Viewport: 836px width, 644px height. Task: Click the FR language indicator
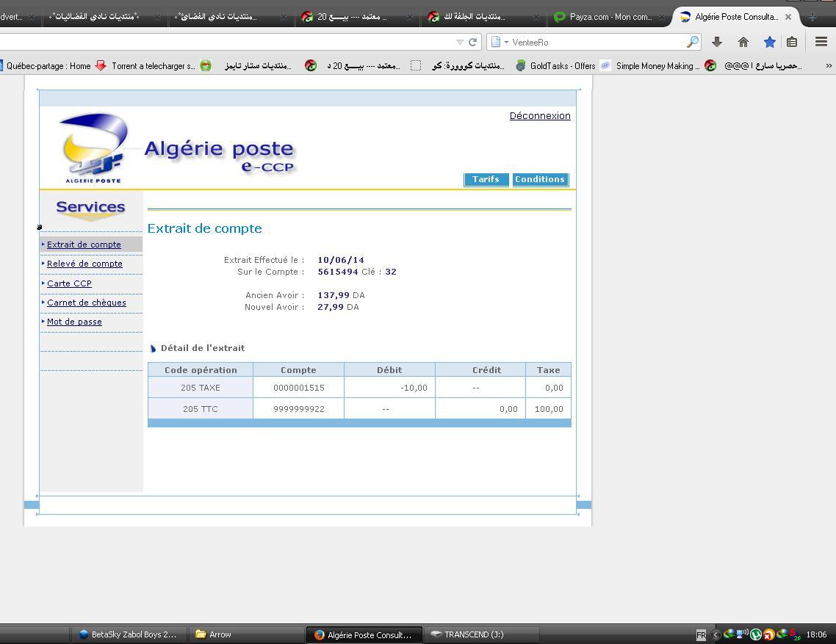701,635
